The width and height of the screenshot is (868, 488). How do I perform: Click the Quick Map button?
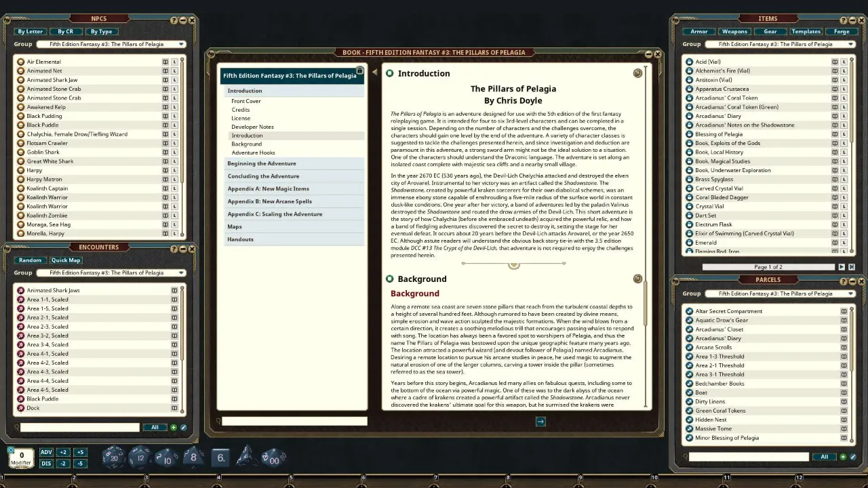tap(66, 260)
